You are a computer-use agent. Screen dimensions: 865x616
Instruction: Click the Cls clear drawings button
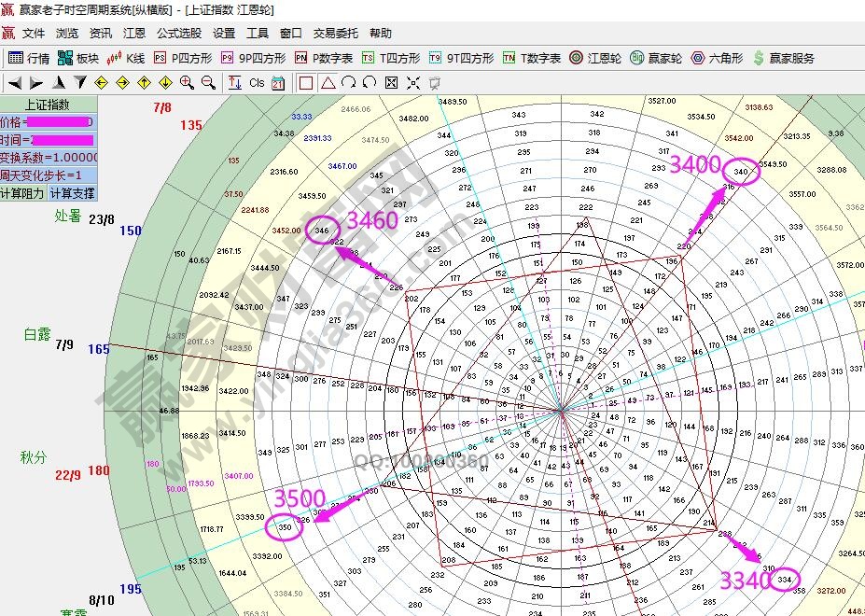click(257, 82)
